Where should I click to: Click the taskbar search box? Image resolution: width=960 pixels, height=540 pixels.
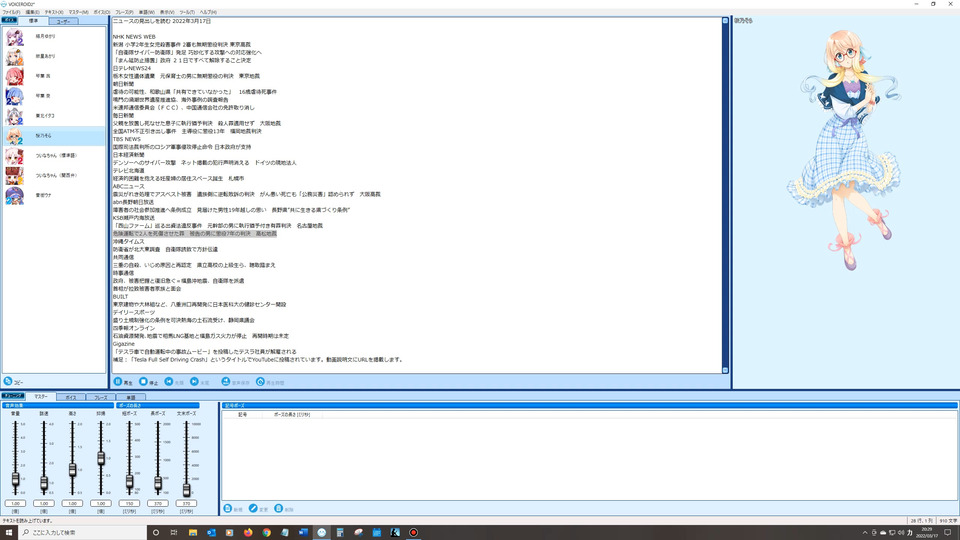[x=83, y=533]
